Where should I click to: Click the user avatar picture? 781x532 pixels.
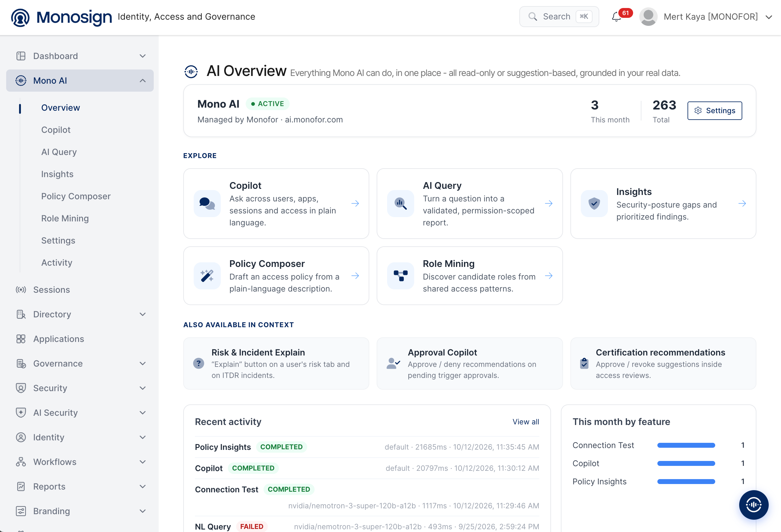click(x=648, y=17)
